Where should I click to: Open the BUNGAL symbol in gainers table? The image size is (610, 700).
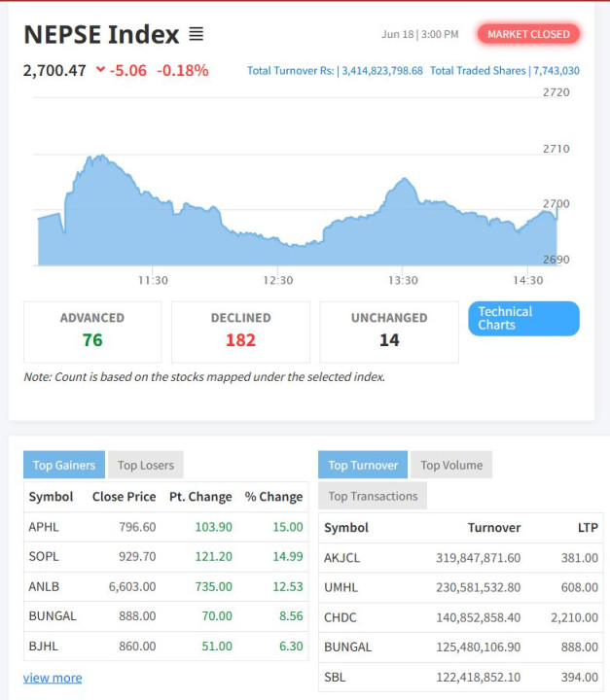(x=53, y=616)
